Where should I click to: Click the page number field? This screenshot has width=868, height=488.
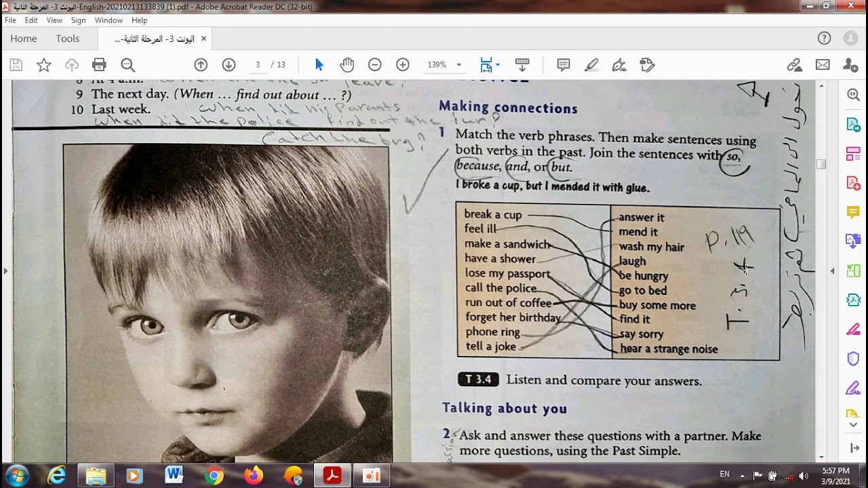(258, 65)
